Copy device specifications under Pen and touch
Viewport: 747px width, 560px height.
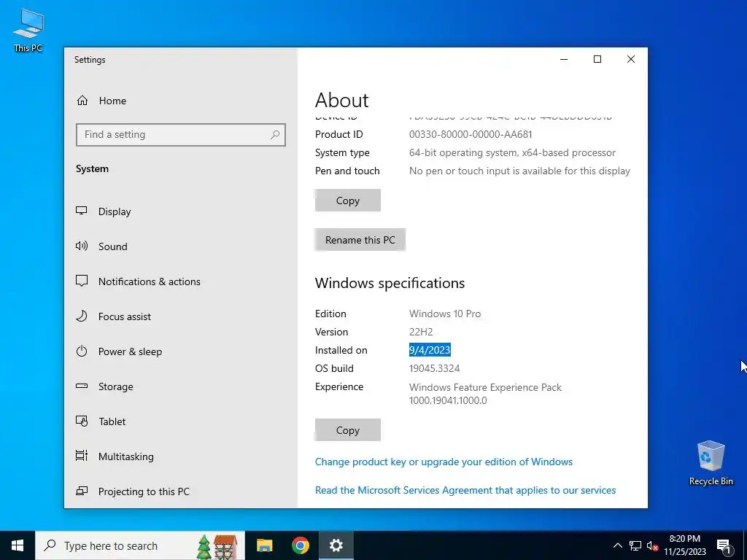tap(348, 201)
